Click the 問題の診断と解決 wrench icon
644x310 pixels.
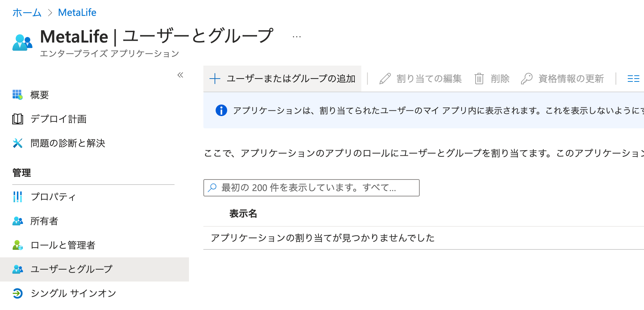point(18,143)
